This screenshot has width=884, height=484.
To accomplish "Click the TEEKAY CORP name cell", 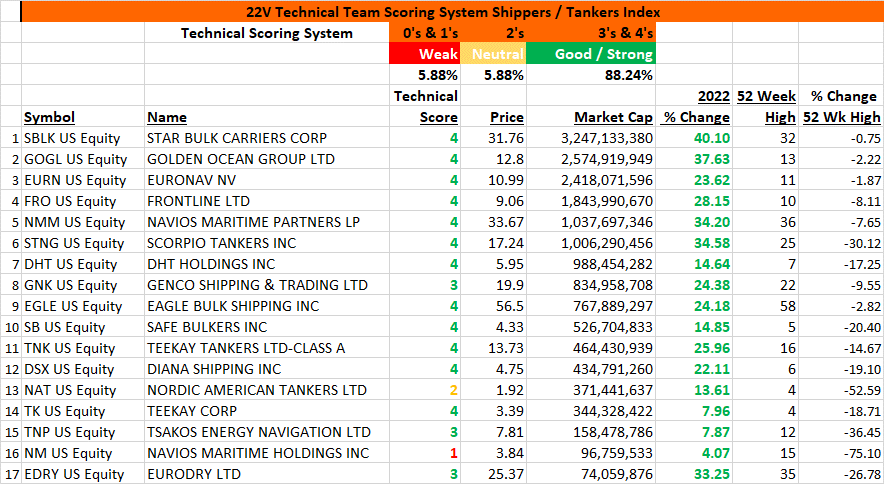I will pyautogui.click(x=267, y=411).
